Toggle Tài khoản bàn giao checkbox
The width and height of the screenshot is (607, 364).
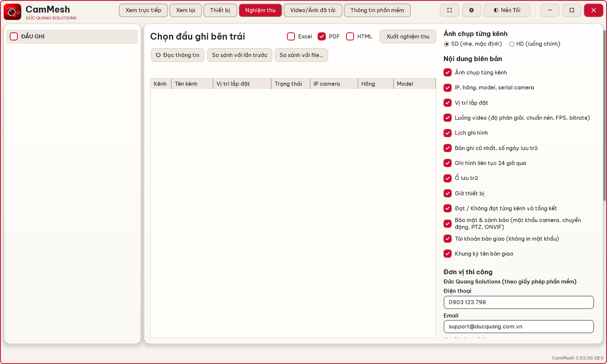click(x=448, y=239)
